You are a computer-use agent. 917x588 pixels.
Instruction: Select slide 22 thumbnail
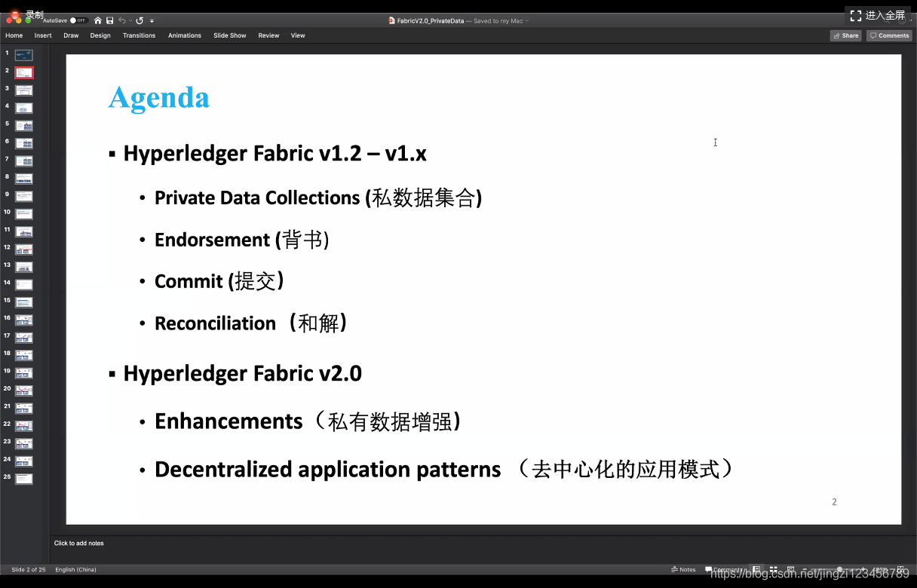[24, 426]
